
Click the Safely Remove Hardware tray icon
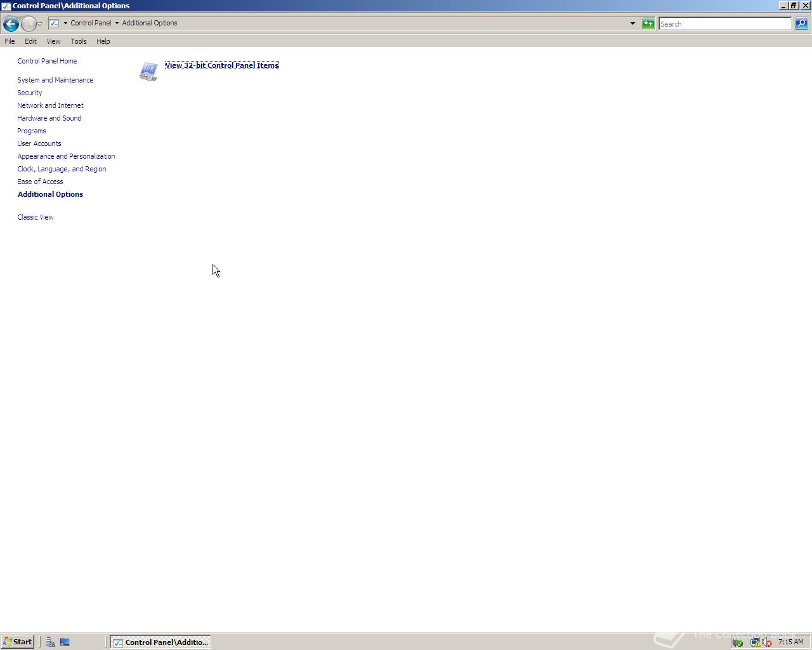(737, 642)
